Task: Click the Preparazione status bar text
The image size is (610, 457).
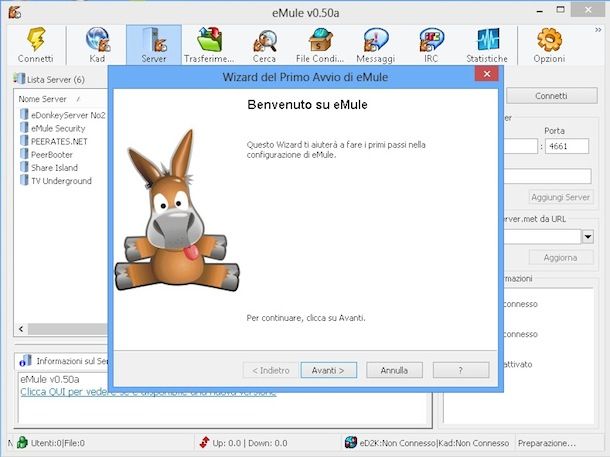Action: click(547, 443)
